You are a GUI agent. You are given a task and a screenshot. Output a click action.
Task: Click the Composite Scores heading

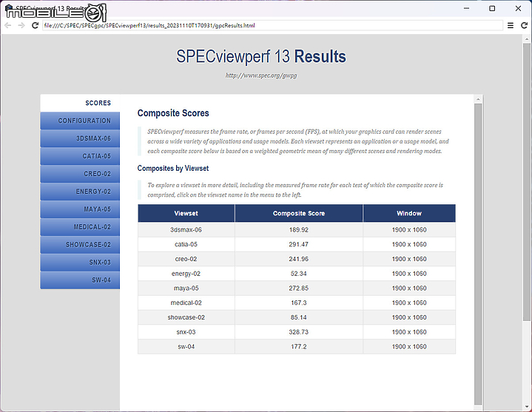173,113
